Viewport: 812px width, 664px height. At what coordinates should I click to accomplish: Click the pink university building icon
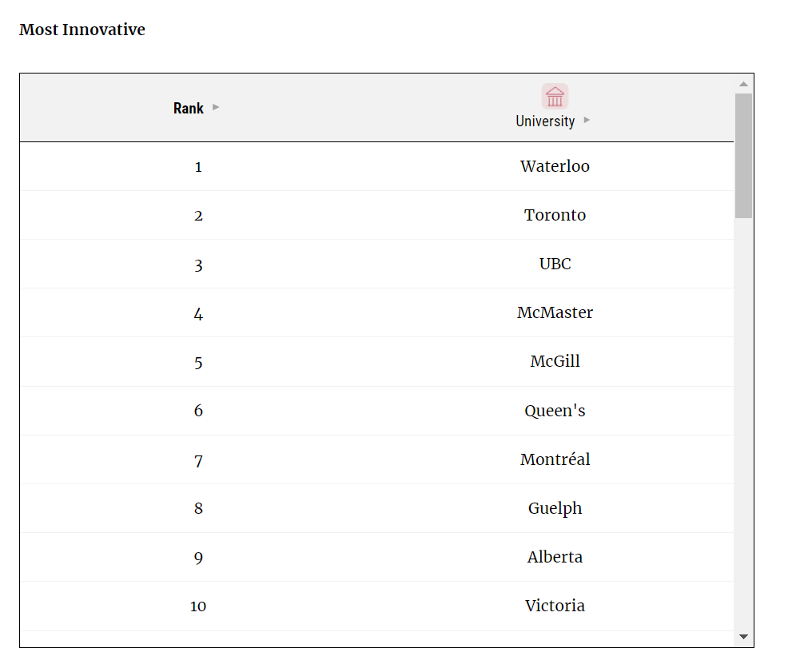pyautogui.click(x=555, y=97)
